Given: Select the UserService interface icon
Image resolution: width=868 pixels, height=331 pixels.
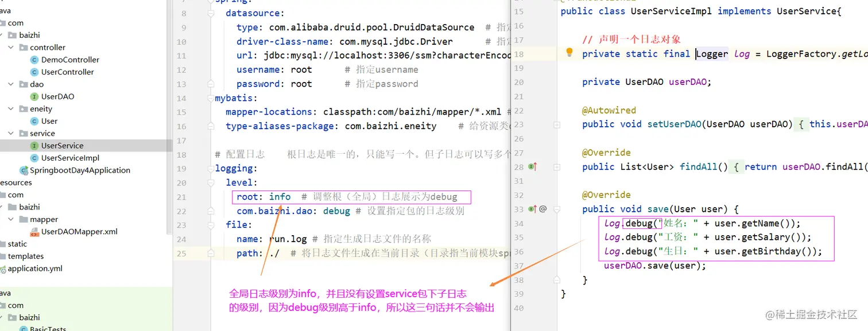Looking at the screenshot, I should (34, 146).
